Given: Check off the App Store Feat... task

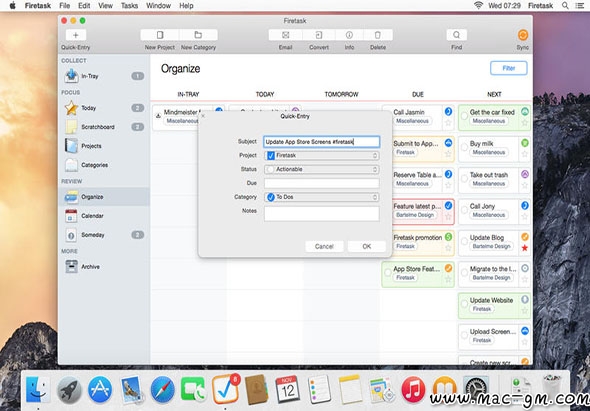Looking at the screenshot, I should [x=388, y=273].
